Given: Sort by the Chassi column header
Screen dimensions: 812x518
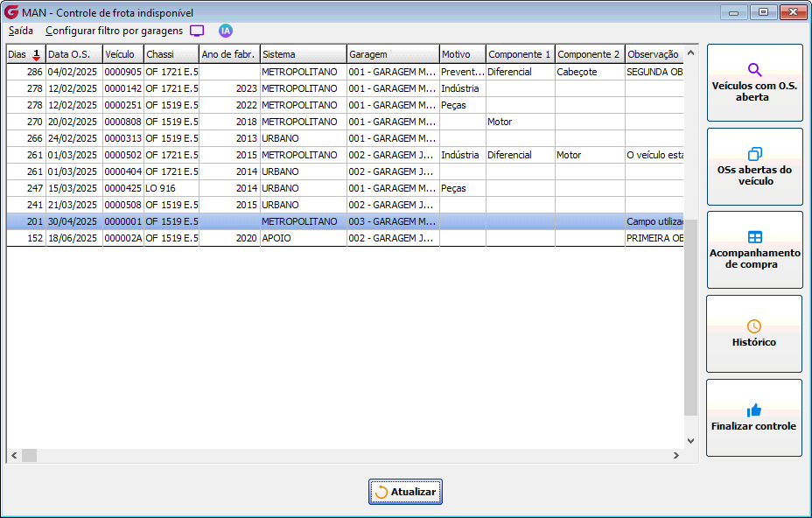Looking at the screenshot, I should pyautogui.click(x=171, y=54).
